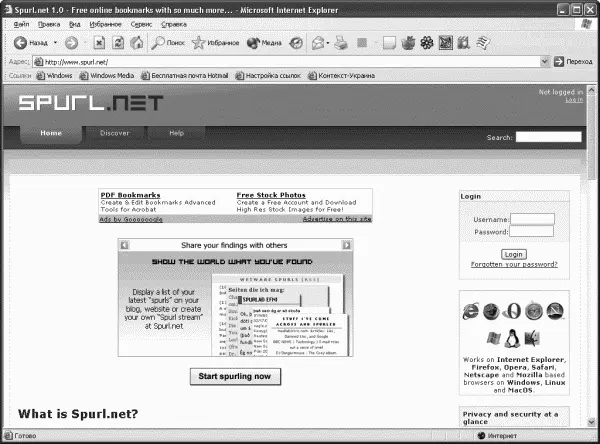Image resolution: width=600 pixels, height=444 pixels.
Task: Click the Password input field
Action: (532, 232)
